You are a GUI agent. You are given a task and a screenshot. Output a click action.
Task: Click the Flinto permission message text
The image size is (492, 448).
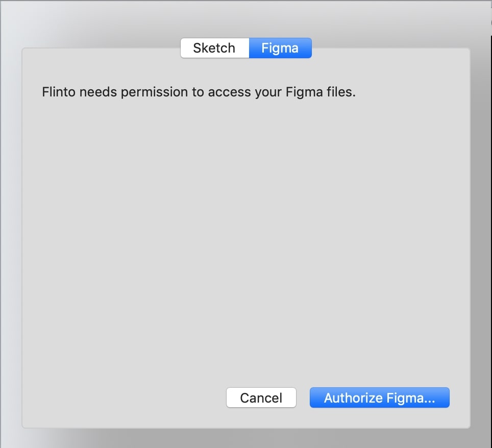click(199, 93)
